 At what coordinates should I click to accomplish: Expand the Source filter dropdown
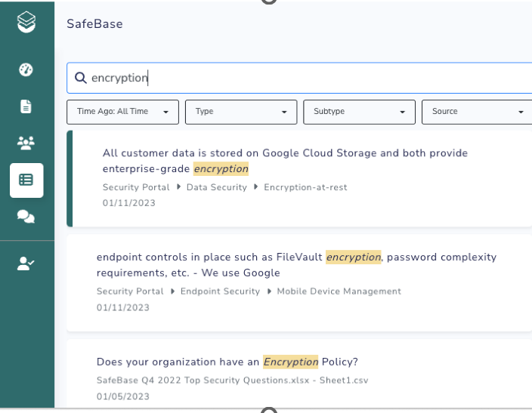point(477,112)
